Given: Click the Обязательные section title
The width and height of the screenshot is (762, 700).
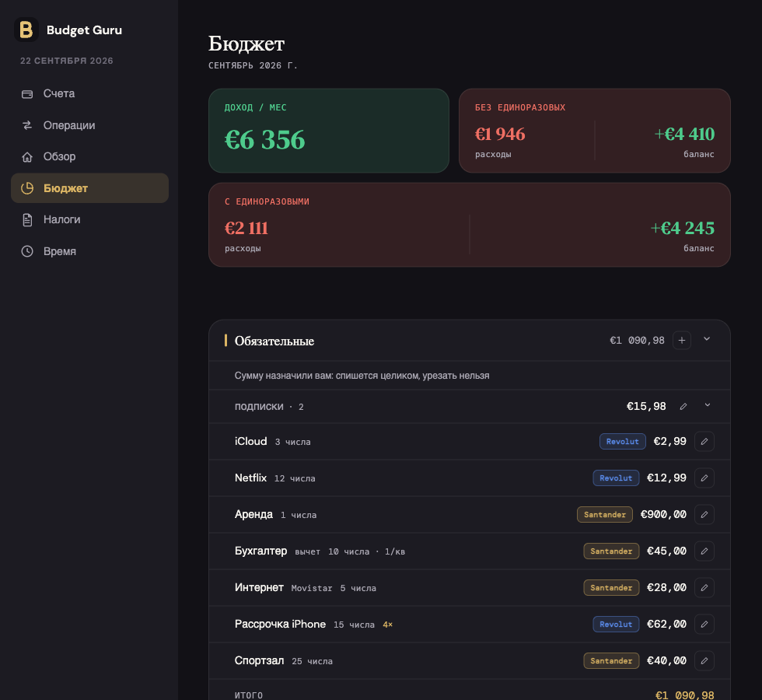Looking at the screenshot, I should click(x=274, y=341).
